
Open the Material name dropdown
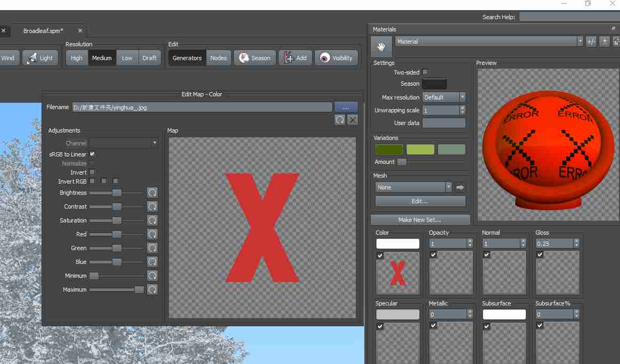[489, 42]
